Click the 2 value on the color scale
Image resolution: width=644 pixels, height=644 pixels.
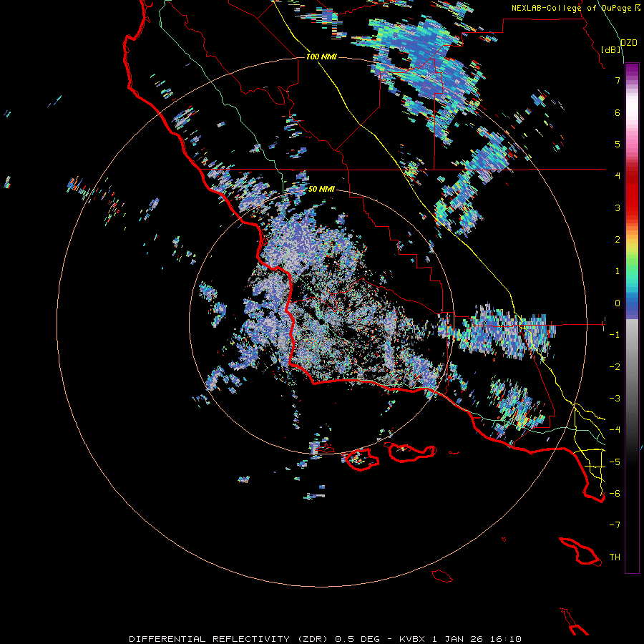(x=618, y=240)
